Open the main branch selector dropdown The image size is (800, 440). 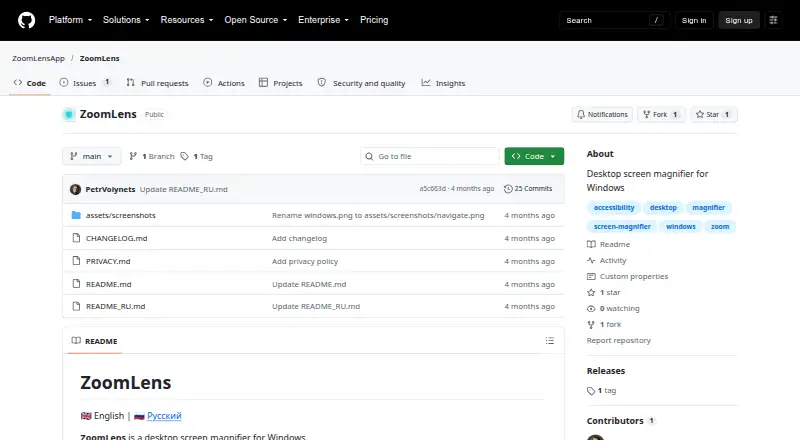coord(92,156)
